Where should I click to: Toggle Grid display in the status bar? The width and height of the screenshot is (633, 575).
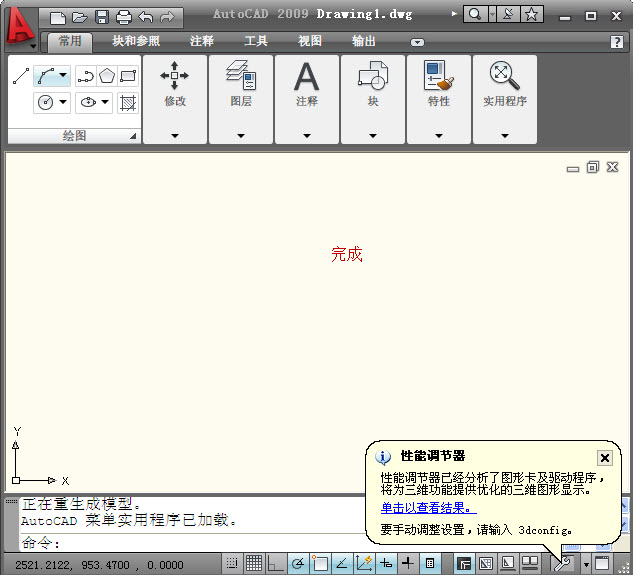pos(254,564)
